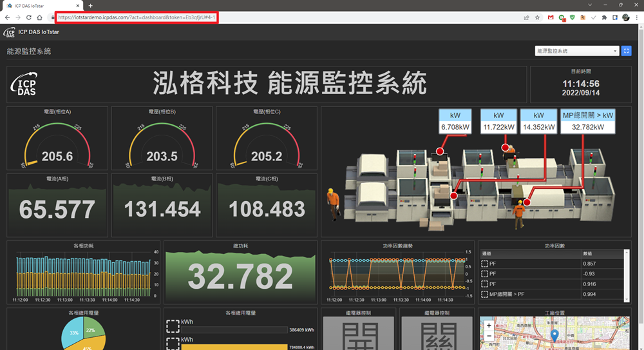Click the 功率因數趨勢 line chart
Image resolution: width=644 pixels, height=350 pixels.
pos(397,275)
